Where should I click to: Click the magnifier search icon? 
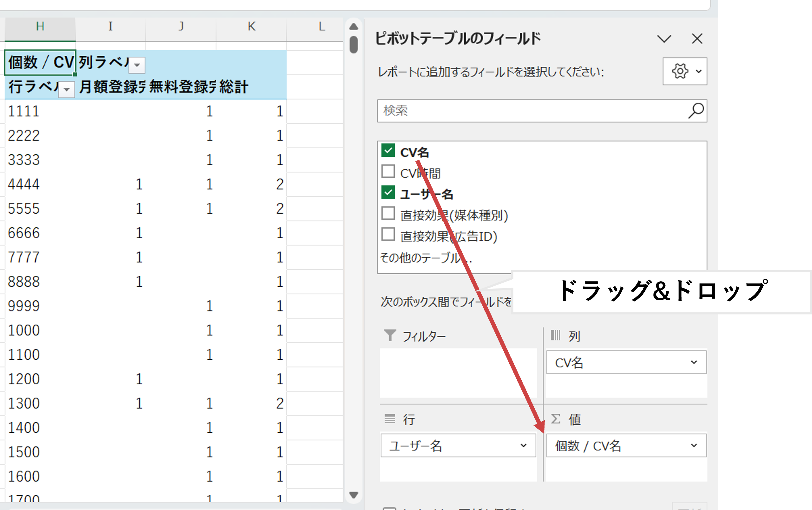point(695,110)
